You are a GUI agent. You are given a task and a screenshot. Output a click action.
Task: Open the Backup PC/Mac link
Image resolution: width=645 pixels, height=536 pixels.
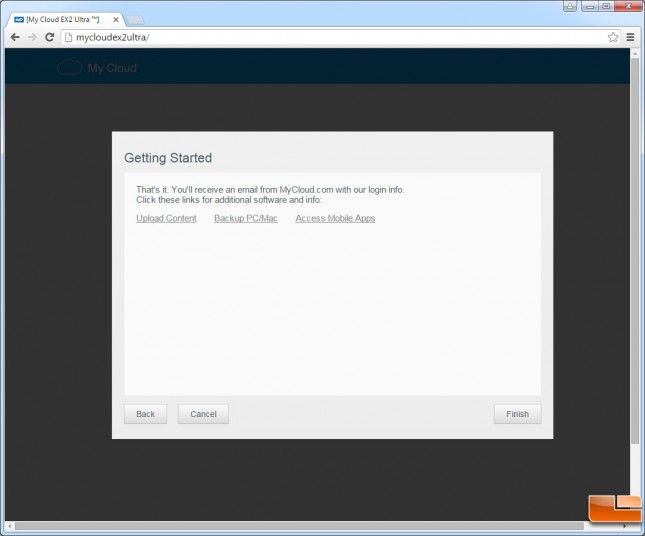coord(246,218)
